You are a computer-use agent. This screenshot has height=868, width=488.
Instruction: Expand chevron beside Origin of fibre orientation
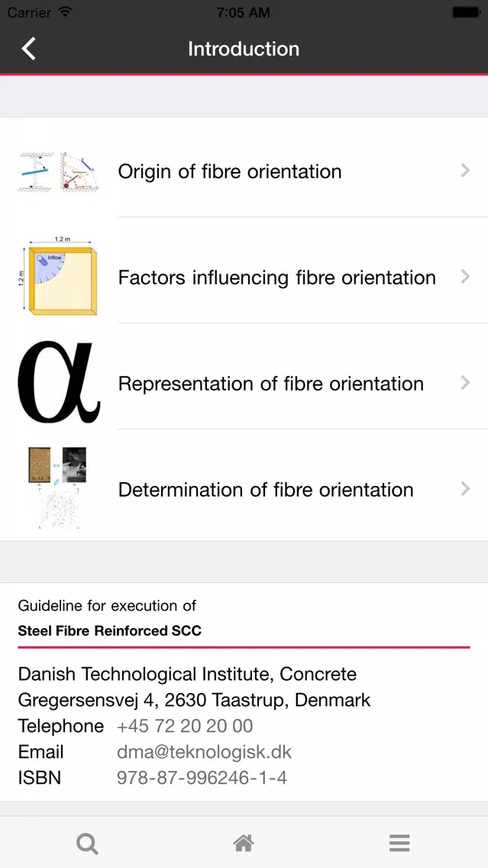point(465,170)
